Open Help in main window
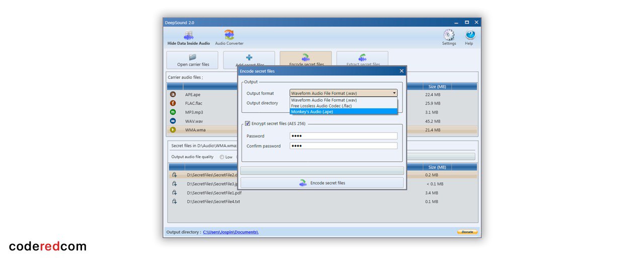Image resolution: width=644 pixels, height=258 pixels. 469,38
